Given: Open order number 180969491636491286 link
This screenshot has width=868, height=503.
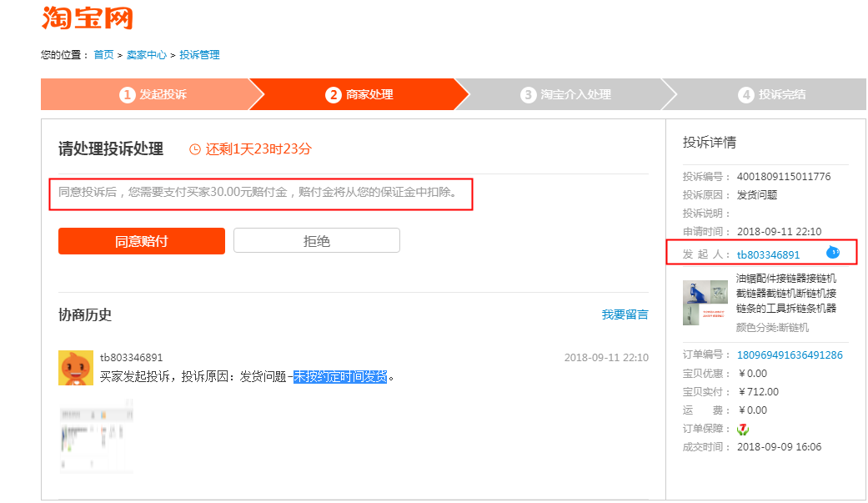Looking at the screenshot, I should [x=790, y=355].
